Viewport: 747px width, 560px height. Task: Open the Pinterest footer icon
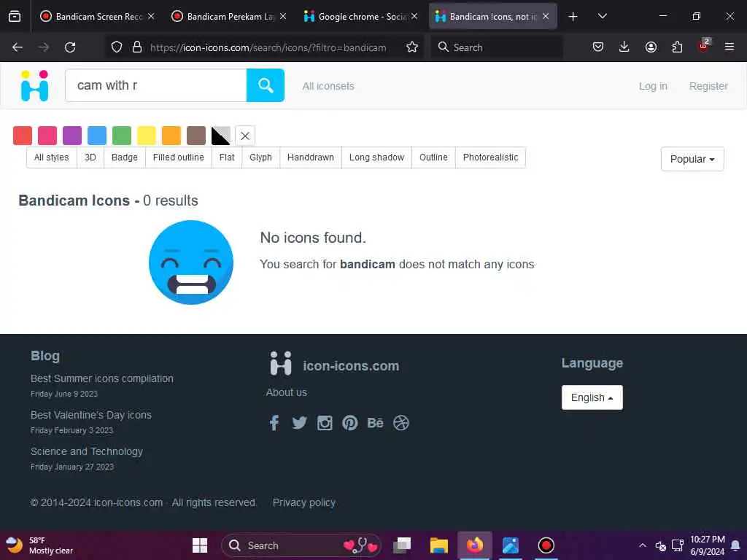tap(349, 423)
